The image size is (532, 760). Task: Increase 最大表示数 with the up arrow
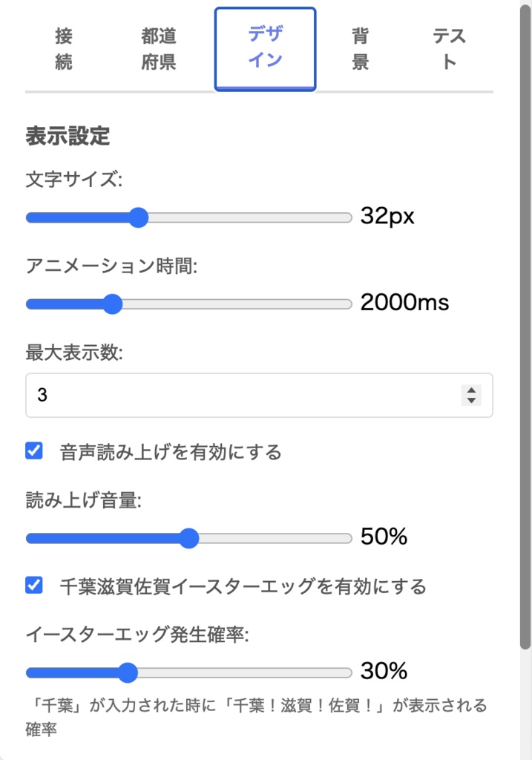pos(471,390)
